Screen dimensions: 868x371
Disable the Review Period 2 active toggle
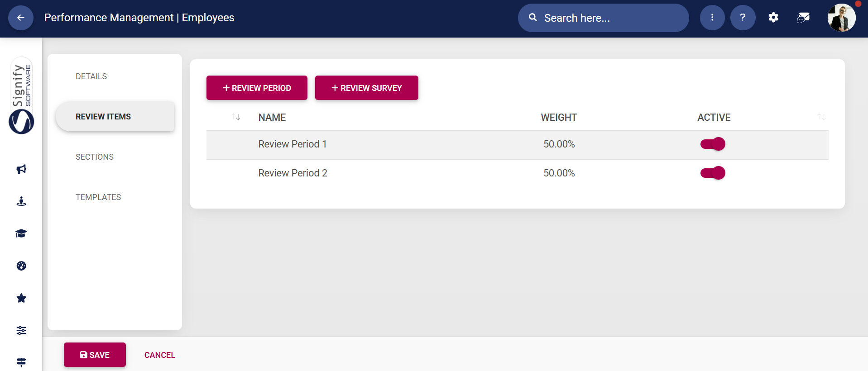tap(713, 173)
